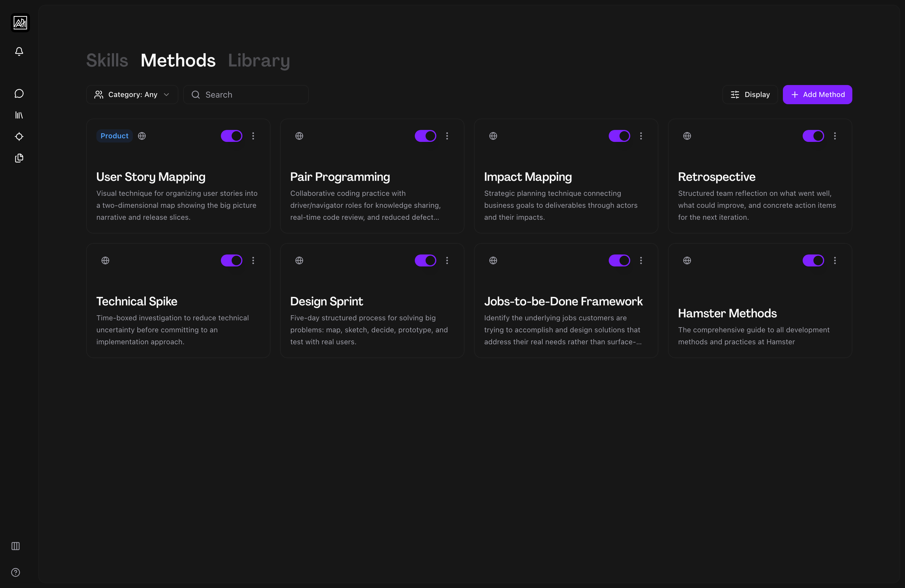Click the globe icon on Retrospective card
This screenshot has height=588, width=905.
(x=687, y=136)
